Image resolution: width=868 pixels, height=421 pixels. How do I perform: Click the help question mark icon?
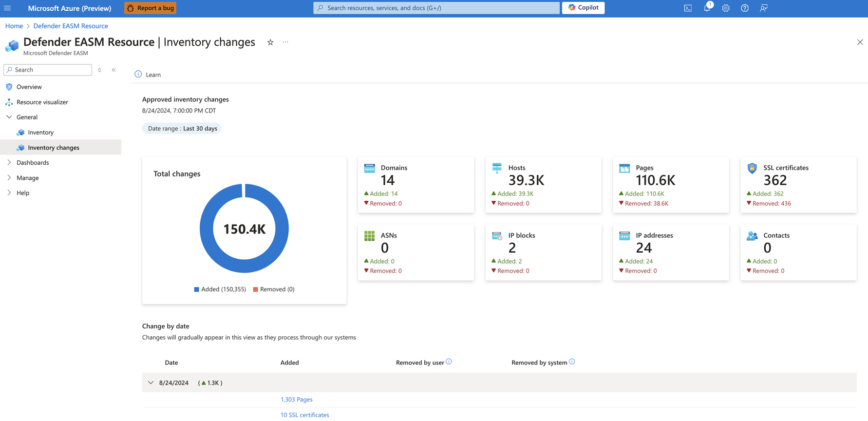pyautogui.click(x=744, y=8)
